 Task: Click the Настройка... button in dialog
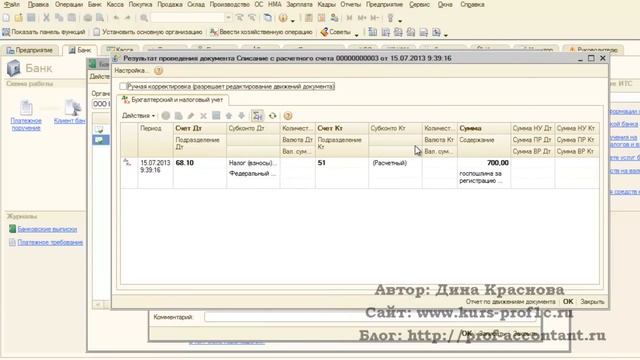pos(131,71)
